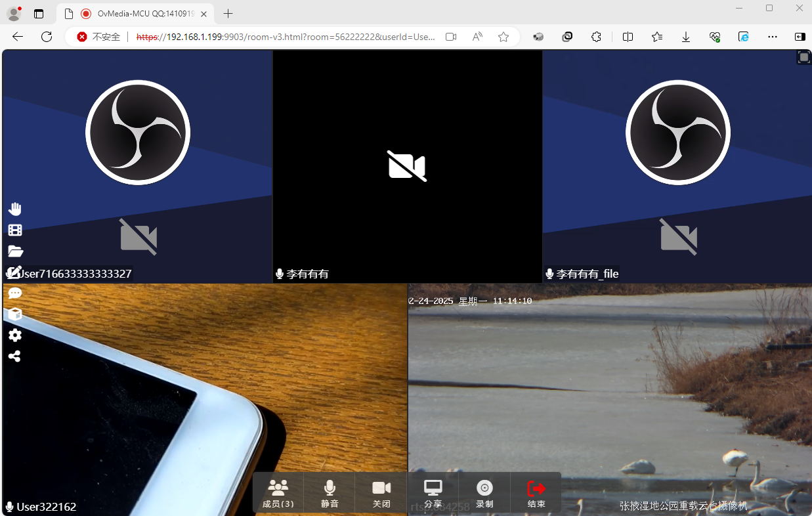Toggle Split screen icon in toolbar

point(628,37)
